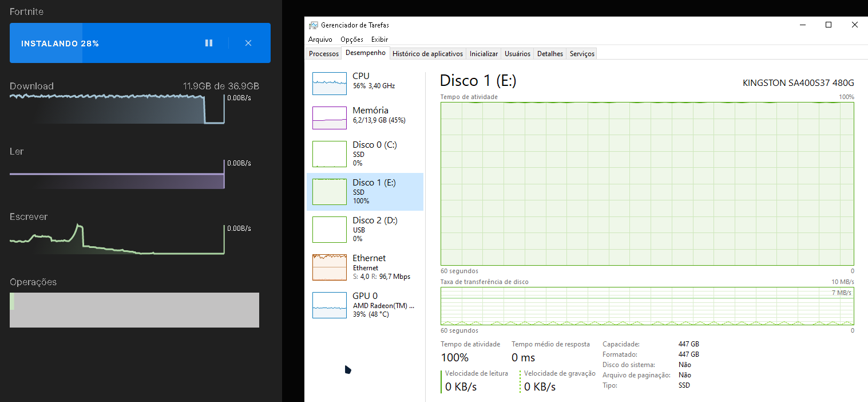Click the 56% 3,40 GHz CPU reading
This screenshot has height=402, width=868.
(374, 86)
